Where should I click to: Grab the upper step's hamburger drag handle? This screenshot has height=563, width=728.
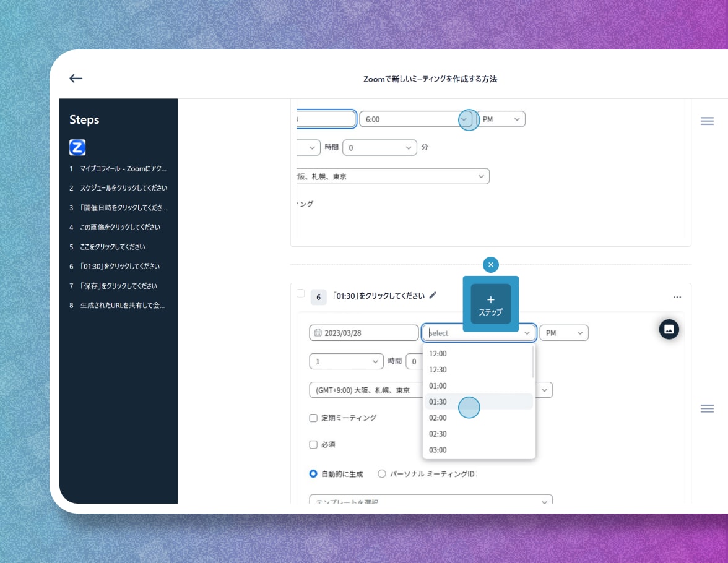coord(707,121)
